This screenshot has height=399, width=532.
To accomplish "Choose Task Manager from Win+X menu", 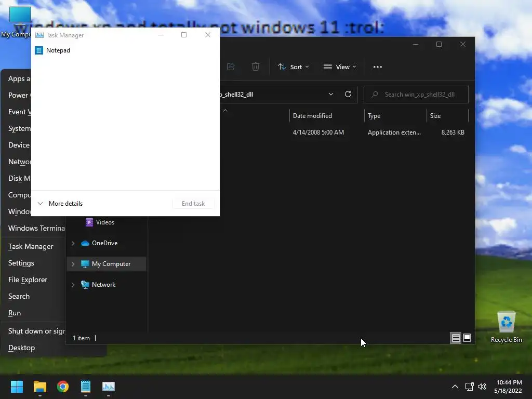I will pos(33,246).
